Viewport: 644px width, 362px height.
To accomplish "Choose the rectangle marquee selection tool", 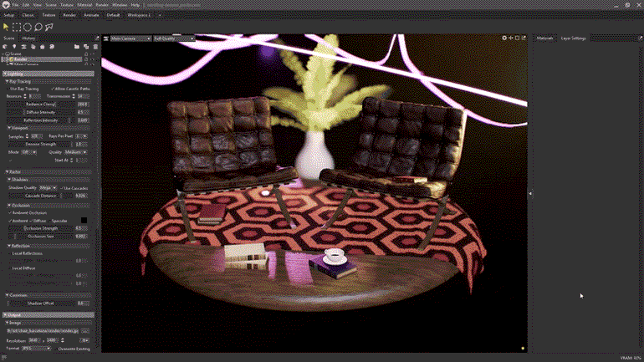I will tap(17, 27).
